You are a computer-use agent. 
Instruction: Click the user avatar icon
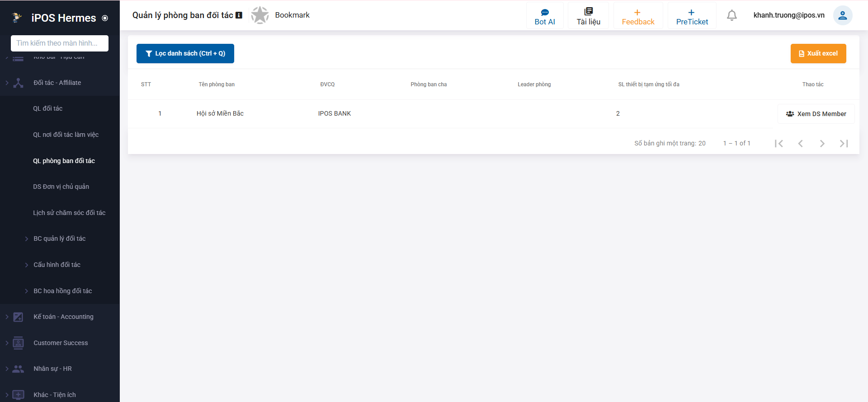click(843, 15)
